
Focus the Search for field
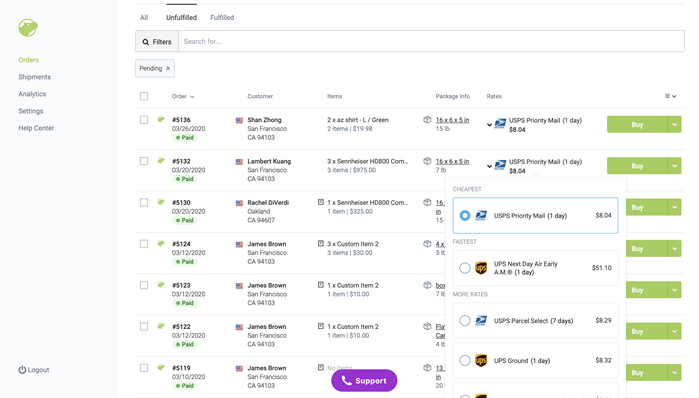pos(432,41)
